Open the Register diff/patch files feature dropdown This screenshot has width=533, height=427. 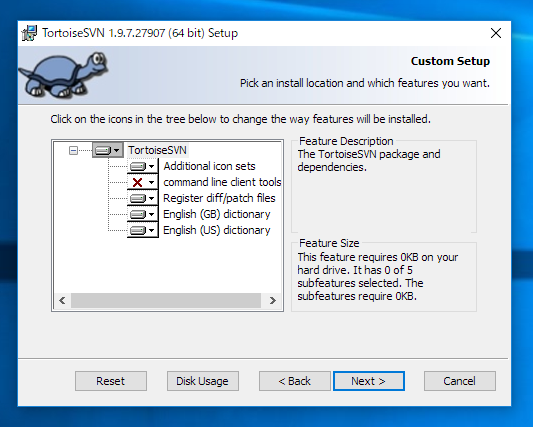[142, 198]
